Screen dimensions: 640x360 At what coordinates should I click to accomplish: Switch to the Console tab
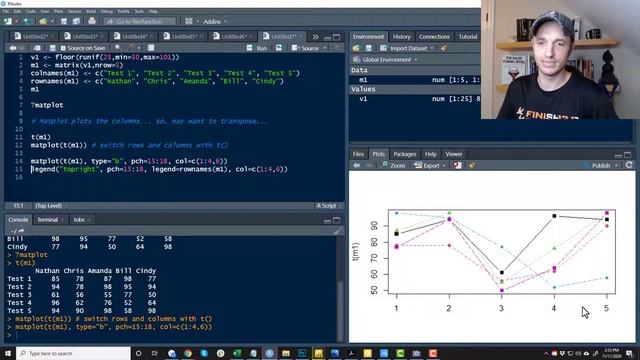click(x=18, y=220)
